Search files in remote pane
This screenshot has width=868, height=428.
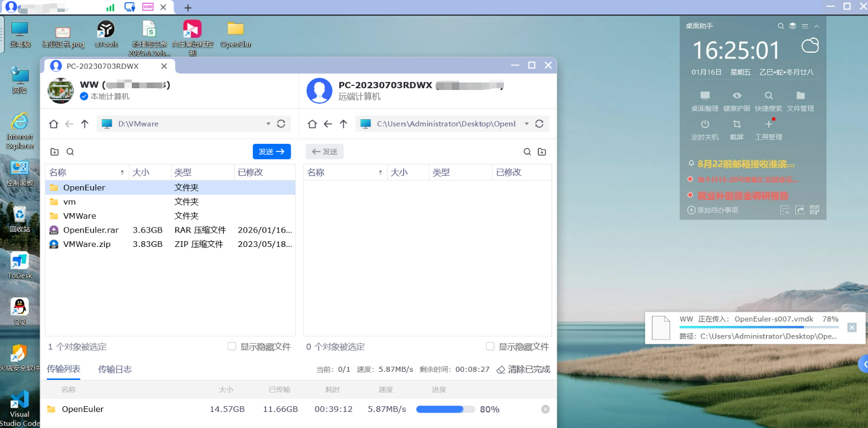[x=527, y=152]
